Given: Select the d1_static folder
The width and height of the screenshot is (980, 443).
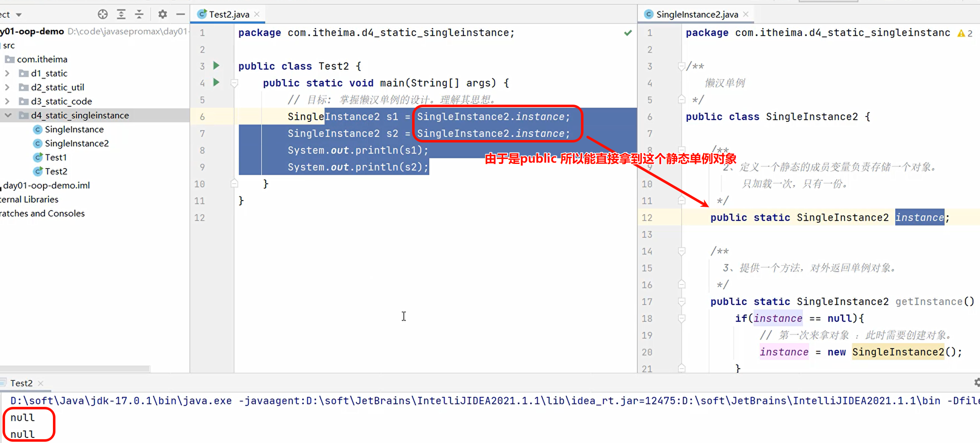Looking at the screenshot, I should (x=49, y=73).
